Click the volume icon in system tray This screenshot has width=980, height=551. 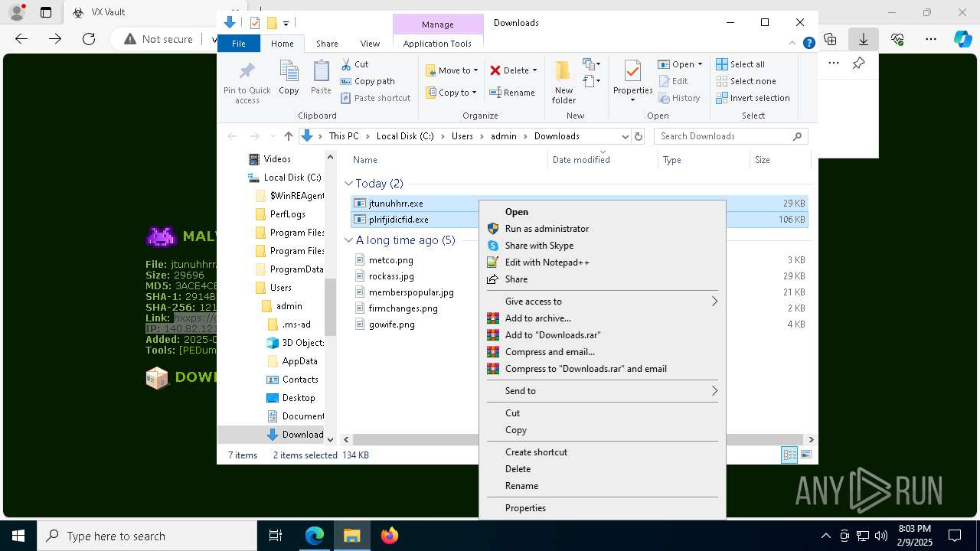(x=880, y=536)
